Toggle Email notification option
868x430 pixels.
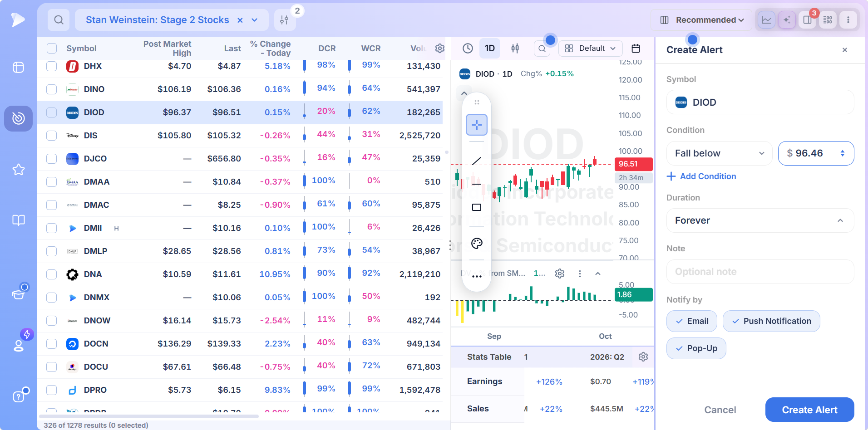(x=692, y=321)
